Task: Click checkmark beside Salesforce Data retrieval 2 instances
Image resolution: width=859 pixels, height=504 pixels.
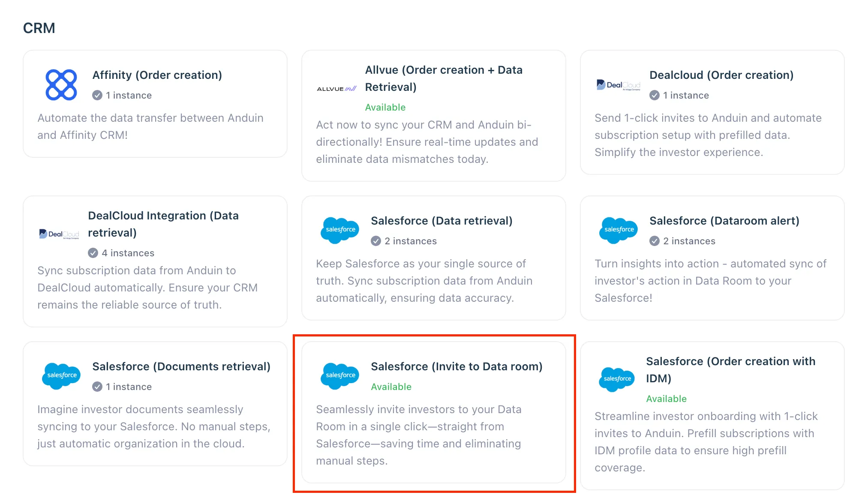Action: point(376,241)
